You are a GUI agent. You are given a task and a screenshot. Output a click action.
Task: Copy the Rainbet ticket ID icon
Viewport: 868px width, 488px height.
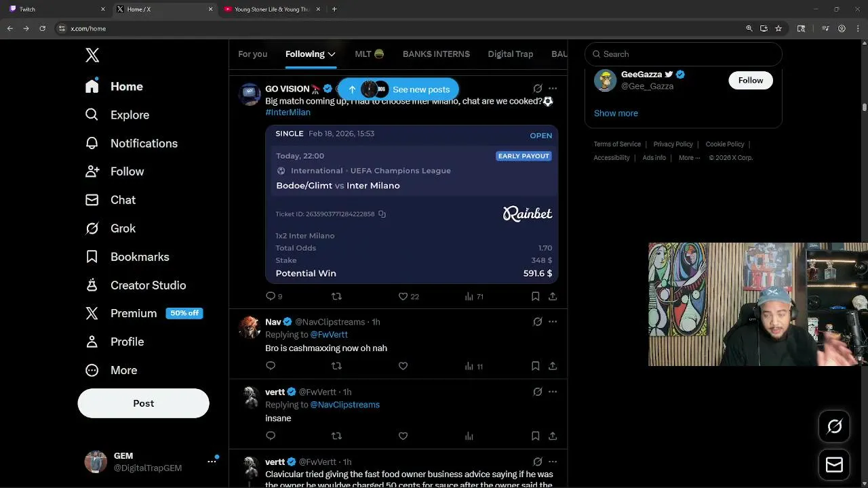click(x=382, y=214)
